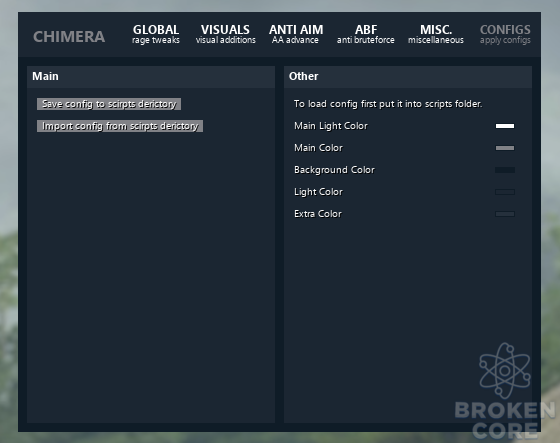560x443 pixels.
Task: Open the Light Color swatch
Action: (x=505, y=192)
